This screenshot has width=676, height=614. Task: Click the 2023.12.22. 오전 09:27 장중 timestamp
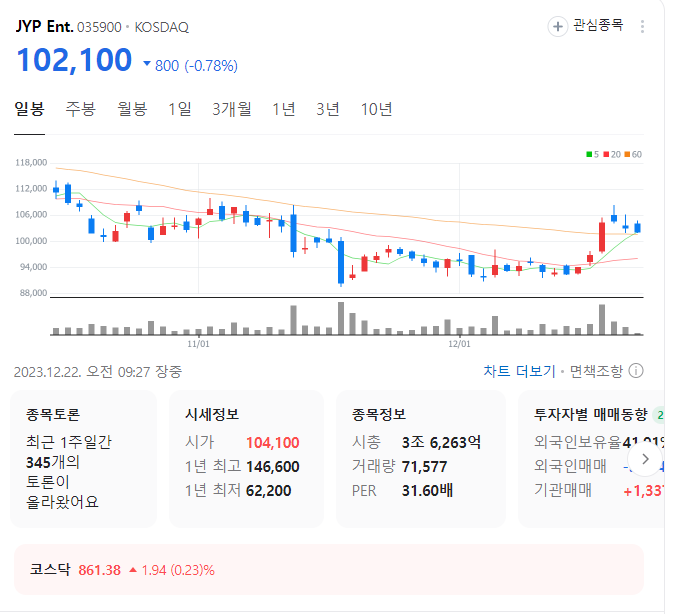click(98, 372)
